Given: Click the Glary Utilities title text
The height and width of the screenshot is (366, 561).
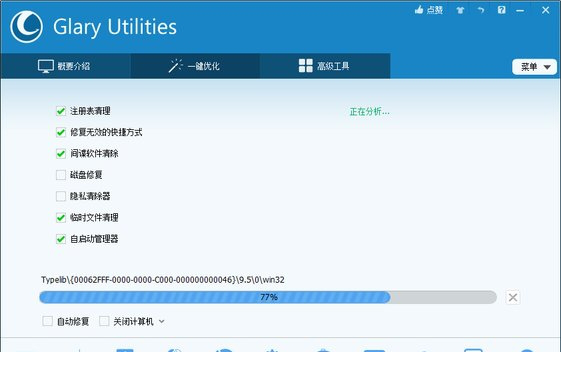Looking at the screenshot, I should coord(115,27).
